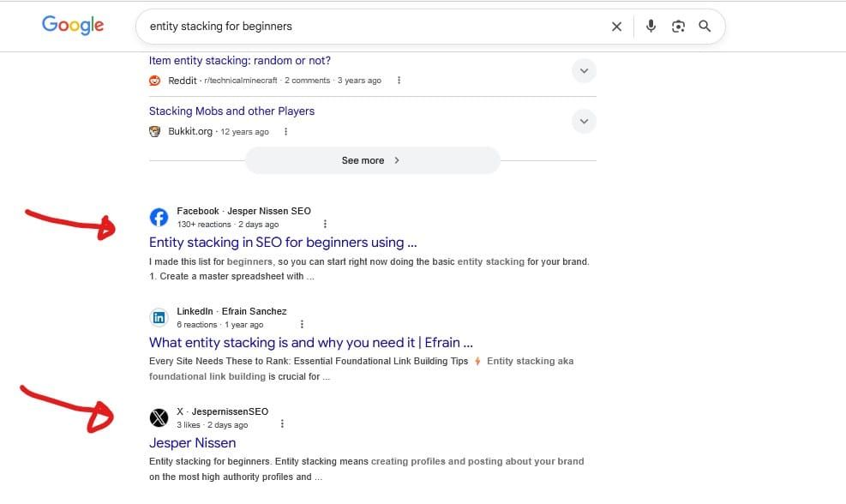Viewport: 846px width, 504px height.
Task: Click 'Bukkit.org' source name text
Action: 190,131
